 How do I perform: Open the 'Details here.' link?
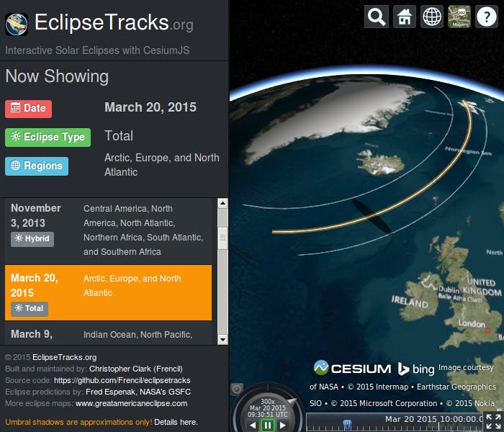click(x=176, y=423)
